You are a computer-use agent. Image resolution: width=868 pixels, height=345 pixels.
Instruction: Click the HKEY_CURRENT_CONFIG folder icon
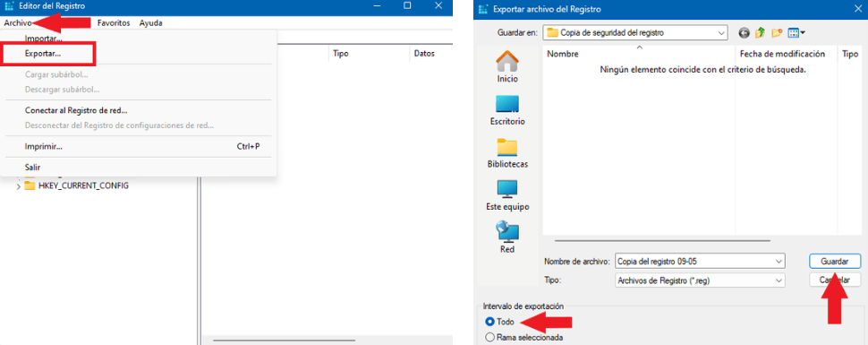point(30,185)
